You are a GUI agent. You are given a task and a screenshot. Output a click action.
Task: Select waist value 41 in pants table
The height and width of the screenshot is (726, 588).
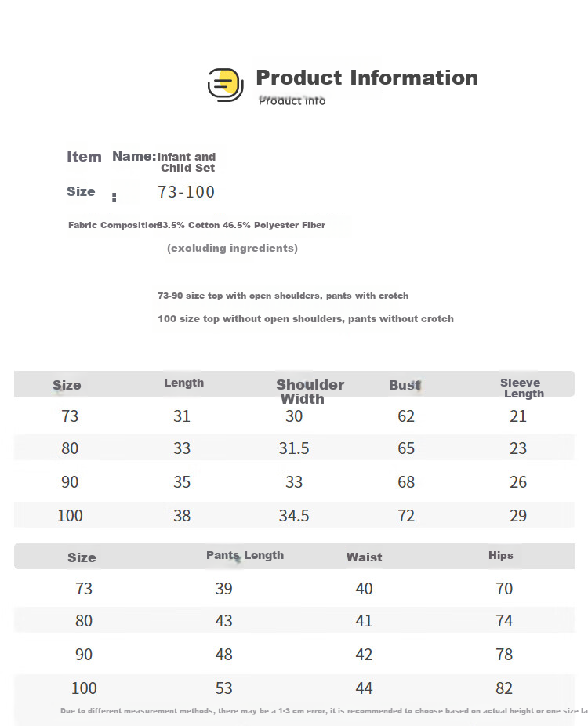(x=364, y=620)
